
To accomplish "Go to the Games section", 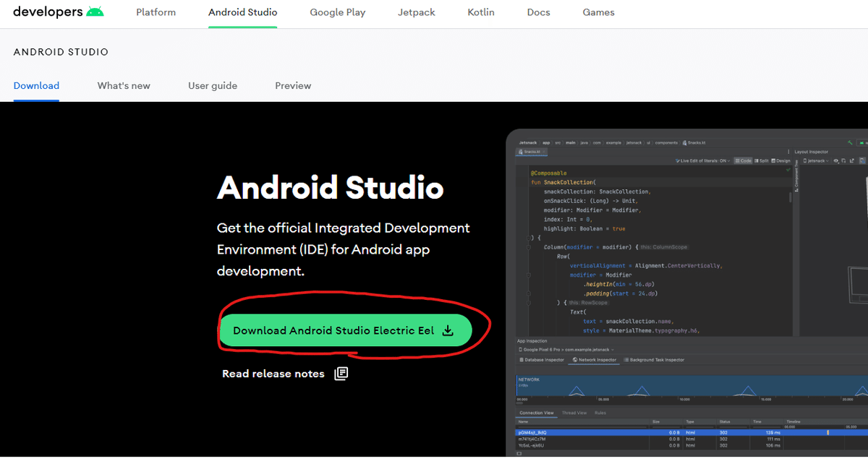I will point(599,12).
